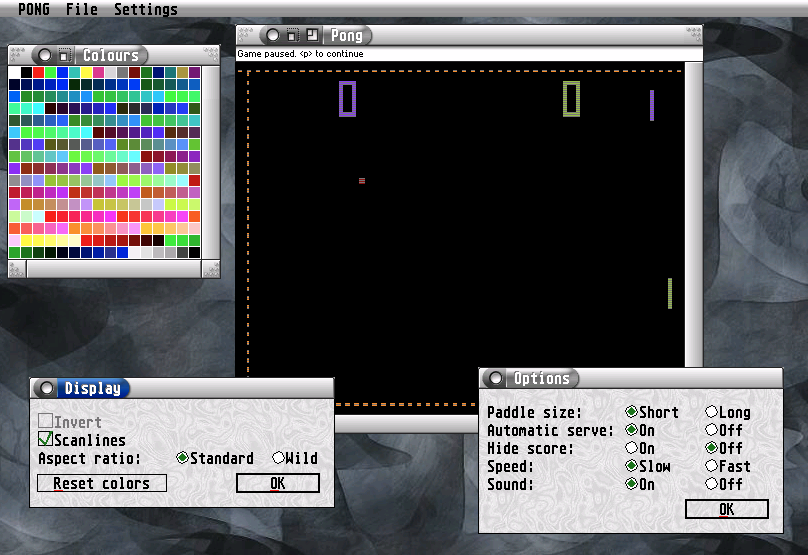Click the round closer icon of Options dialog
The width and height of the screenshot is (808, 555).
(495, 378)
